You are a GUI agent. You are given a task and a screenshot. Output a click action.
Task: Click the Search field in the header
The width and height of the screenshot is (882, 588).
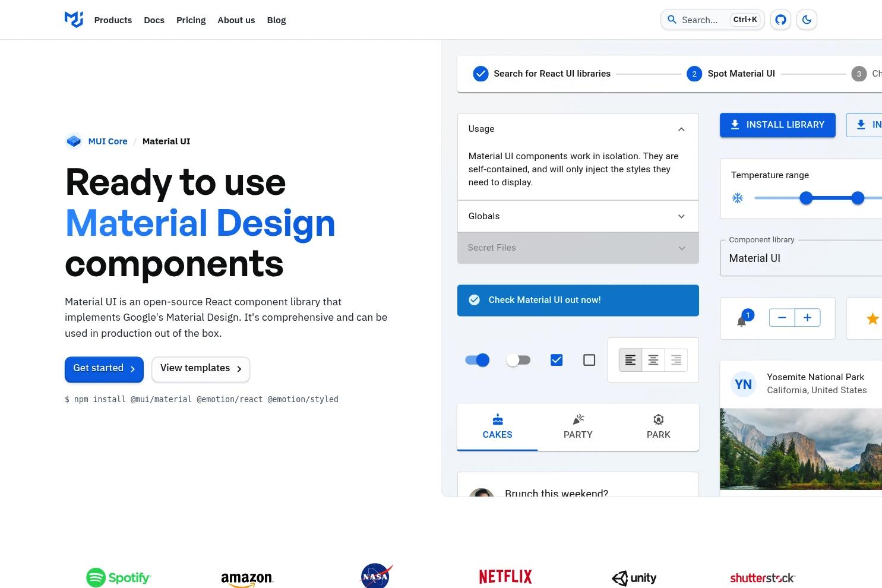pyautogui.click(x=713, y=20)
